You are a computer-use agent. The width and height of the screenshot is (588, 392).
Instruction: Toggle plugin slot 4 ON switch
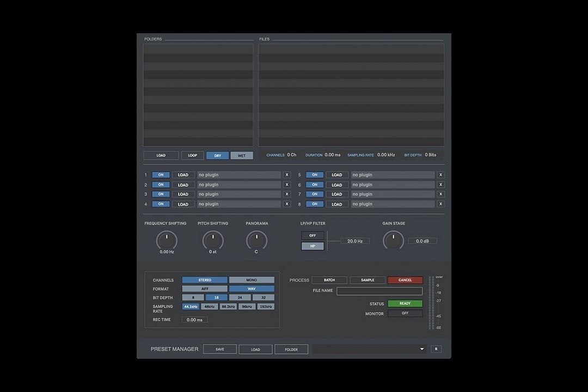(x=161, y=204)
